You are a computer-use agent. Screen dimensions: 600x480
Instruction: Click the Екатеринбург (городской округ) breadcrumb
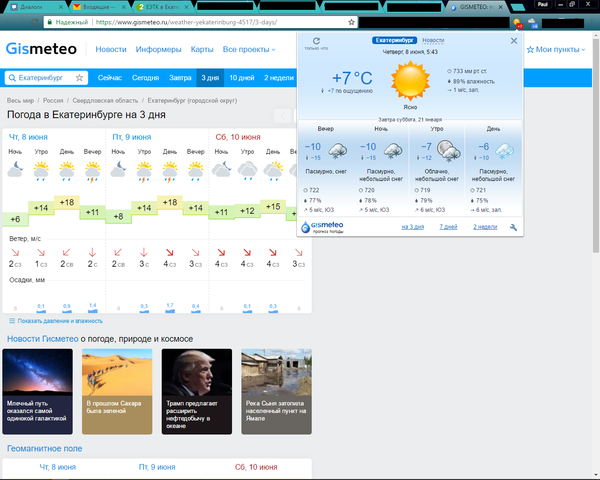click(x=192, y=101)
